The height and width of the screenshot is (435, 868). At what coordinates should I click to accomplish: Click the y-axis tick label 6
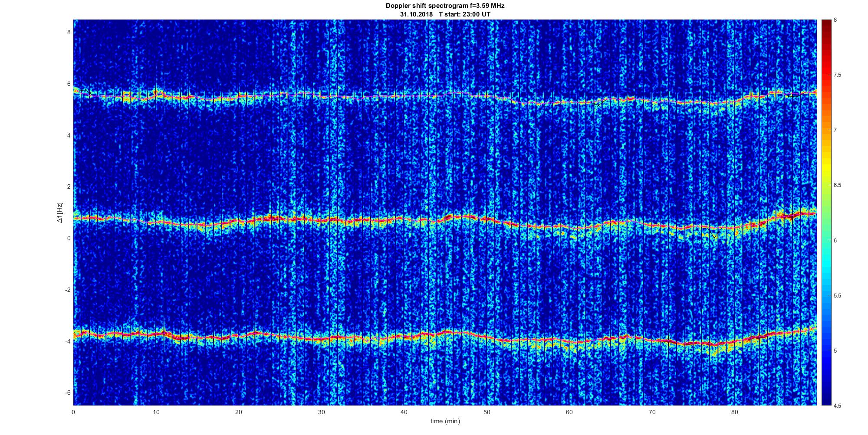[69, 84]
